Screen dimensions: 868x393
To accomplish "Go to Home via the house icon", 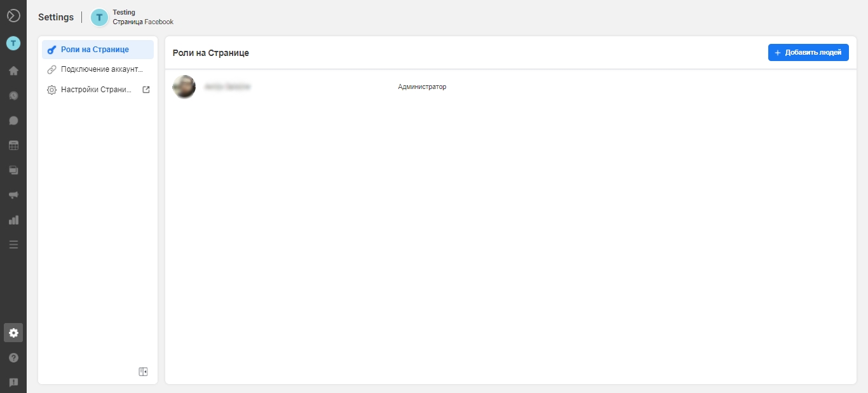I will pos(13,71).
